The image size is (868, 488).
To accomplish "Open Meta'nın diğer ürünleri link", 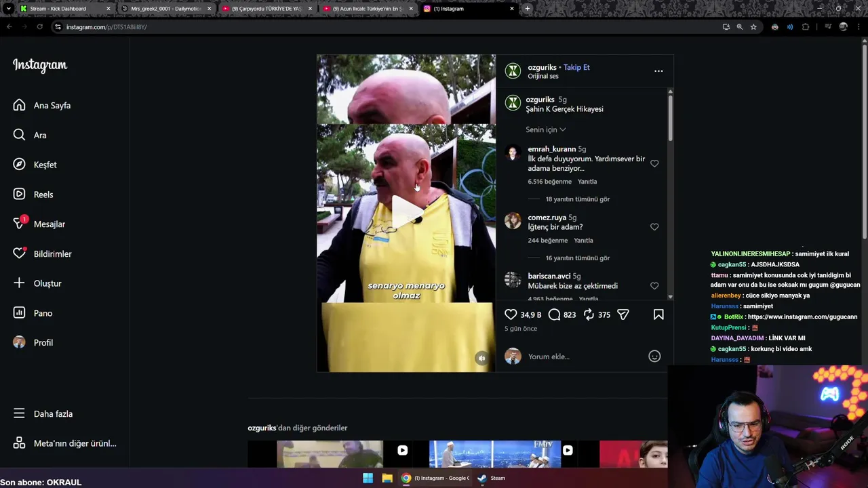I will pos(64,443).
